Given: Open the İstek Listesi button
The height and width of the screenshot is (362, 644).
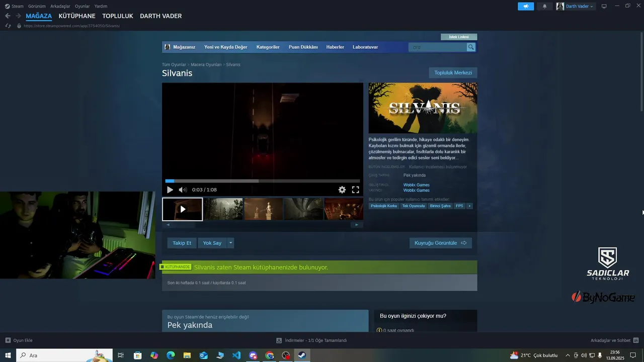Looking at the screenshot, I should point(459,37).
